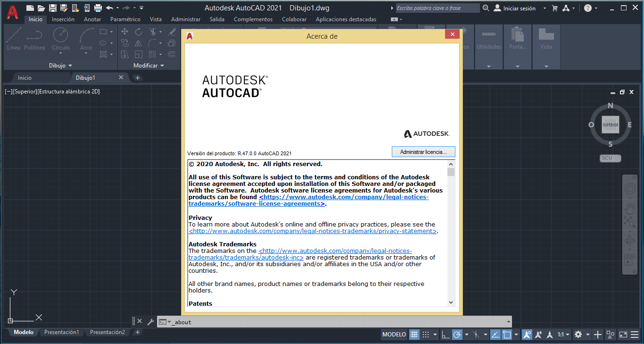
Task: Open the Help question mark dropdown arrow
Action: pyautogui.click(x=596, y=8)
